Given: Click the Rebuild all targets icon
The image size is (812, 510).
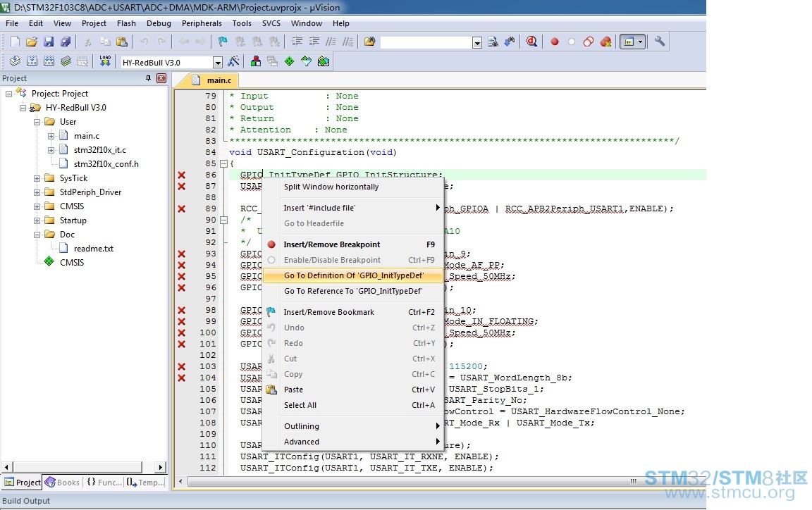Looking at the screenshot, I should [x=49, y=61].
